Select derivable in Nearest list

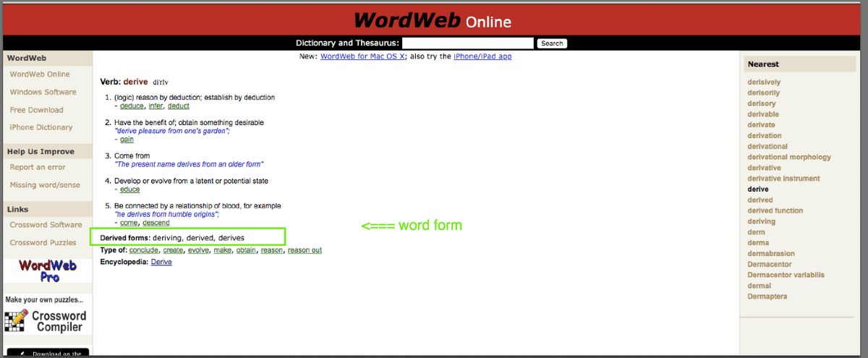click(x=763, y=114)
